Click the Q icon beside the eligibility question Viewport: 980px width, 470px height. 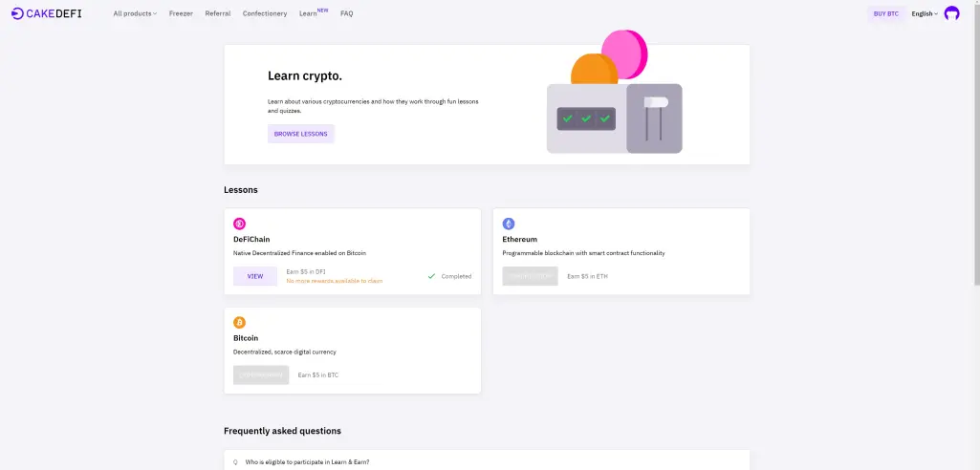[x=235, y=462]
